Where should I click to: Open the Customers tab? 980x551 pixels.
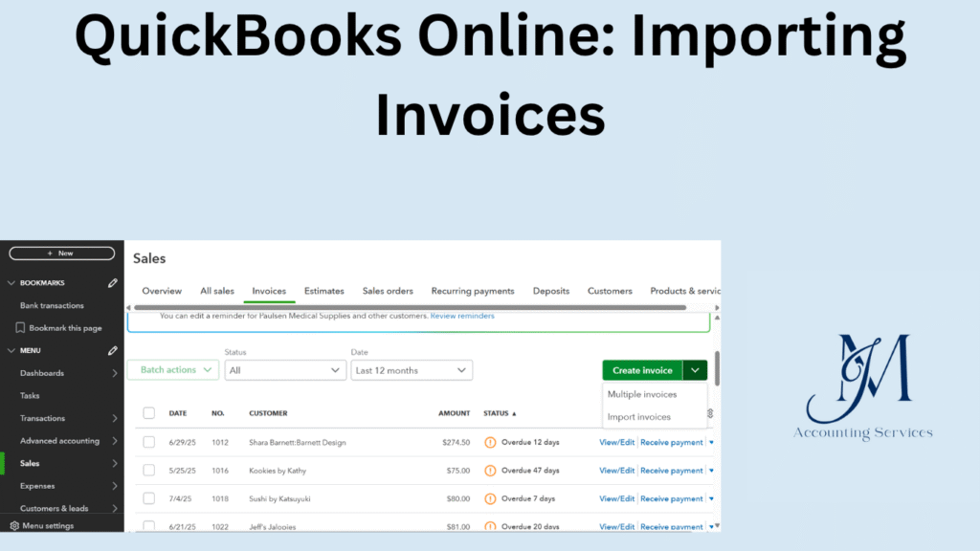(x=610, y=291)
